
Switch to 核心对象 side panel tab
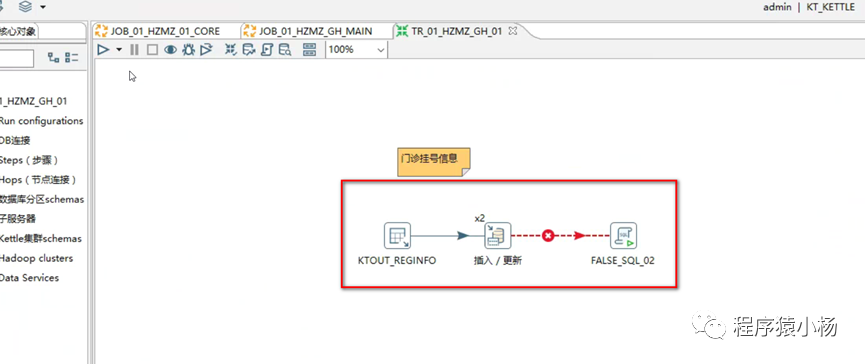pyautogui.click(x=19, y=31)
